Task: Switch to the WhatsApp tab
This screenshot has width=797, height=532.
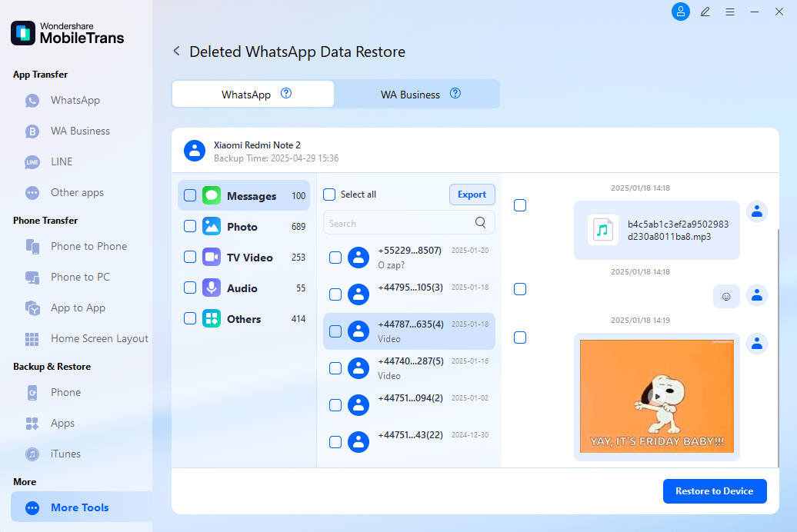Action: coord(253,94)
